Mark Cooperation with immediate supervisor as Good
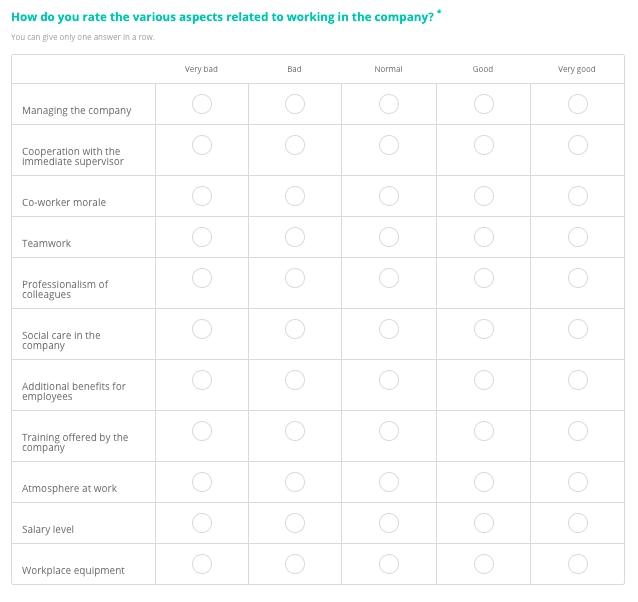 (x=484, y=145)
